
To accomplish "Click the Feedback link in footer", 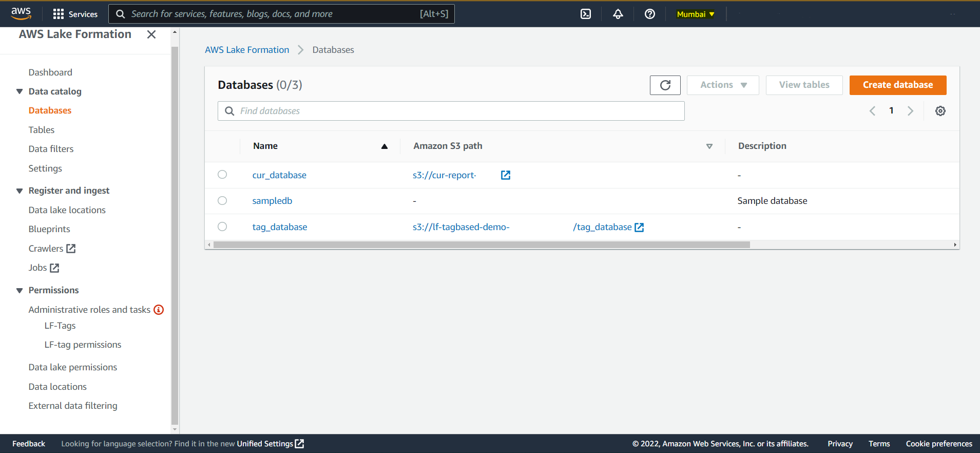I will click(29, 444).
